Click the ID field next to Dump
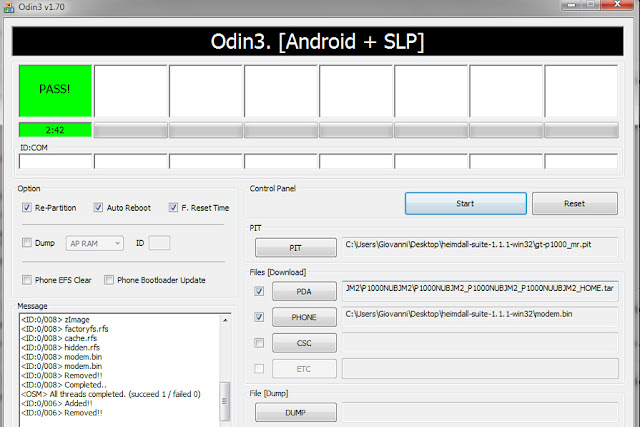 tap(159, 243)
